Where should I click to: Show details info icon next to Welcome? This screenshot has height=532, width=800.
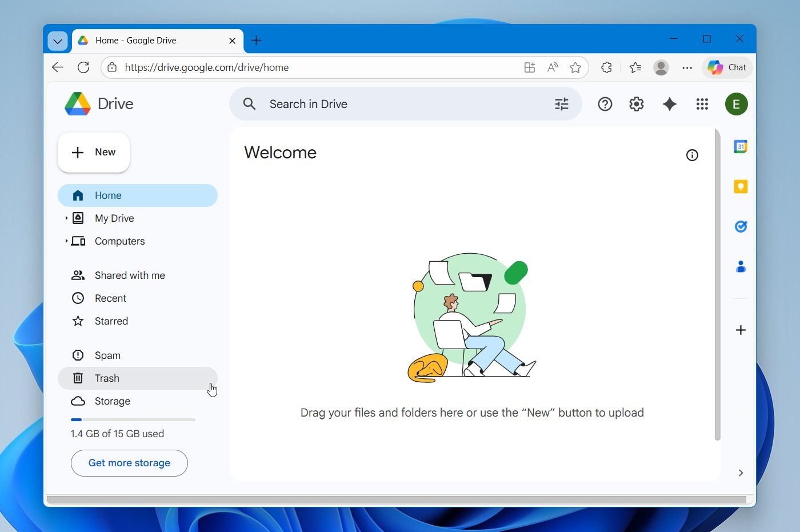pyautogui.click(x=692, y=155)
